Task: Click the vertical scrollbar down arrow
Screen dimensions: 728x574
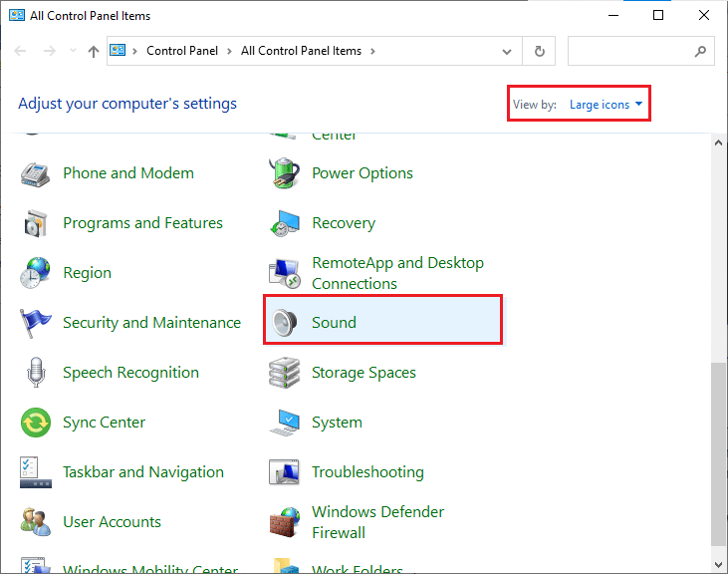Action: coord(719,565)
